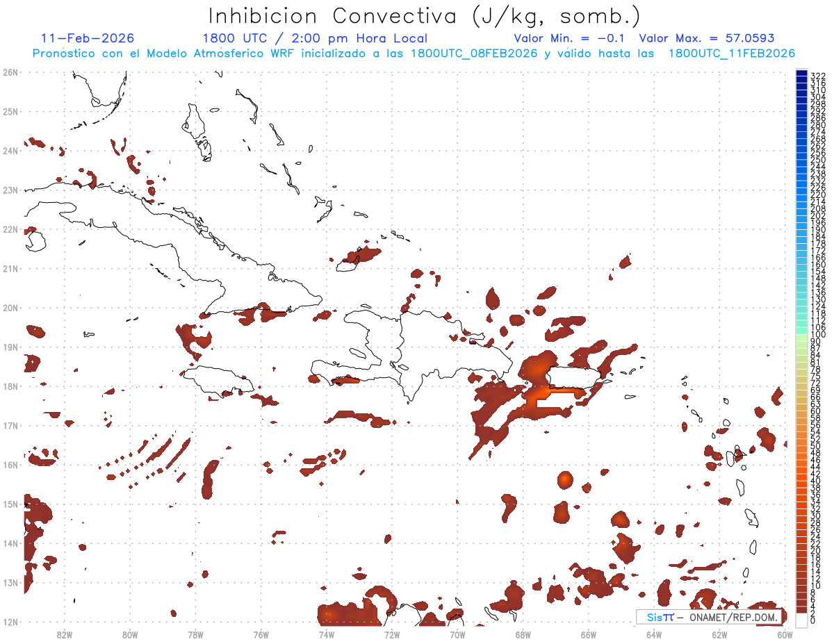Click the legend value '172'
This screenshot has width=834, height=644.
pyautogui.click(x=818, y=250)
